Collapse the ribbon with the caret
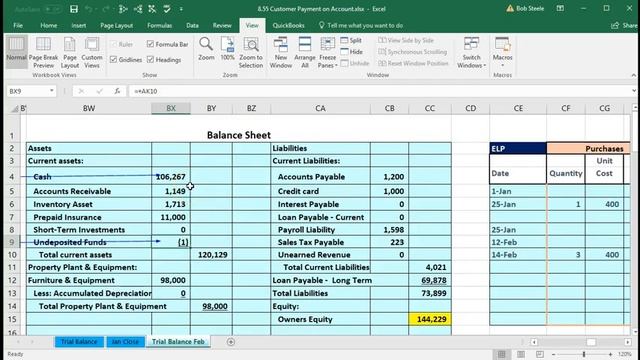640x360 pixels. (633, 75)
